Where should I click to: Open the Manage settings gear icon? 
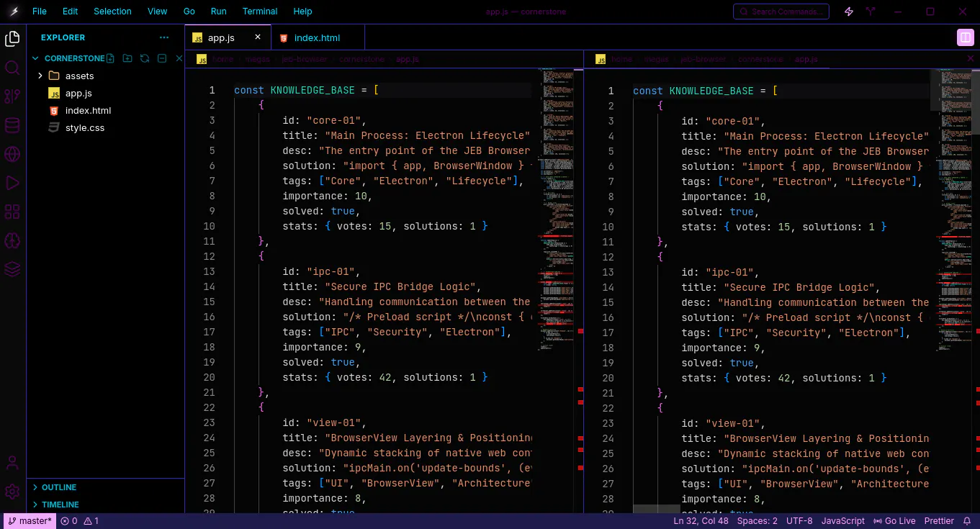pyautogui.click(x=12, y=492)
